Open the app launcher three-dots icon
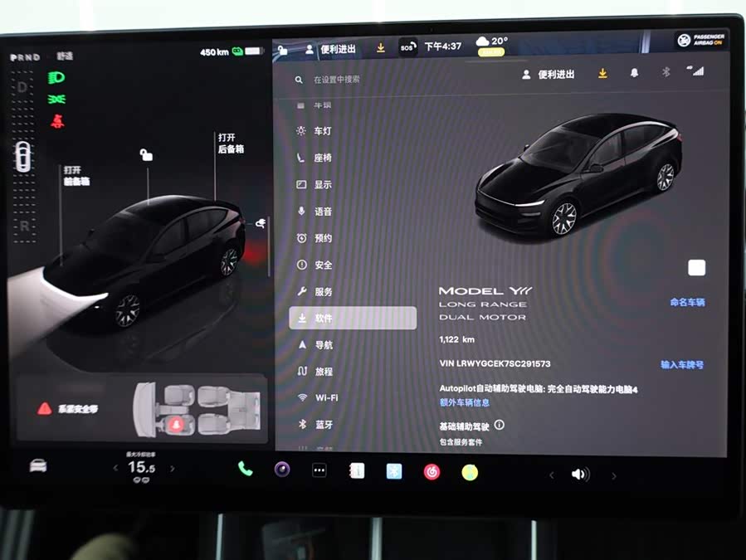 [318, 469]
